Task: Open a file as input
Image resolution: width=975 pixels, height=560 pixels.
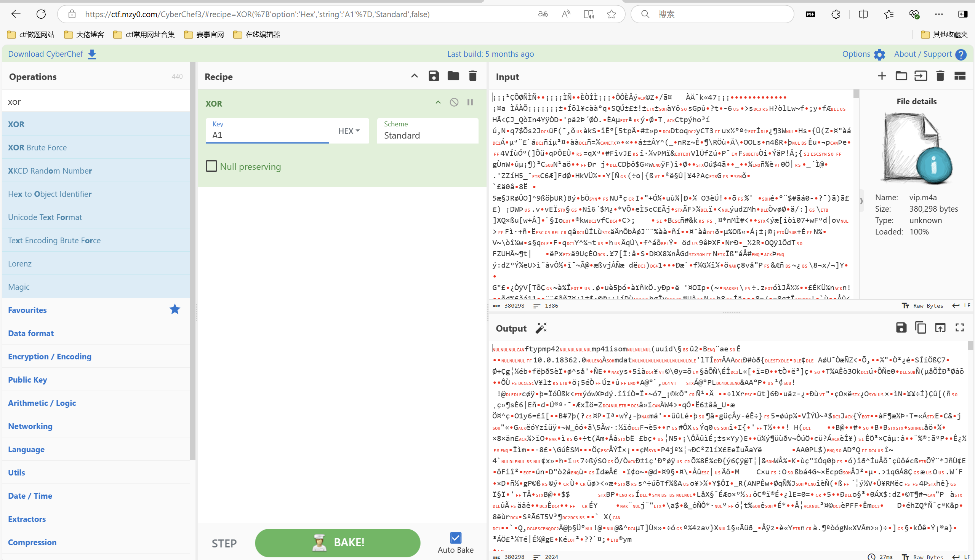Action: (x=921, y=76)
